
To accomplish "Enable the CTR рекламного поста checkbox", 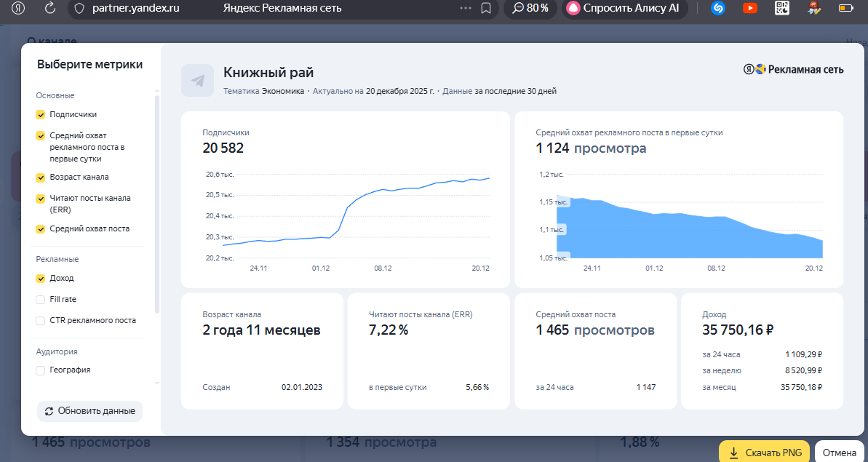I will pos(41,320).
